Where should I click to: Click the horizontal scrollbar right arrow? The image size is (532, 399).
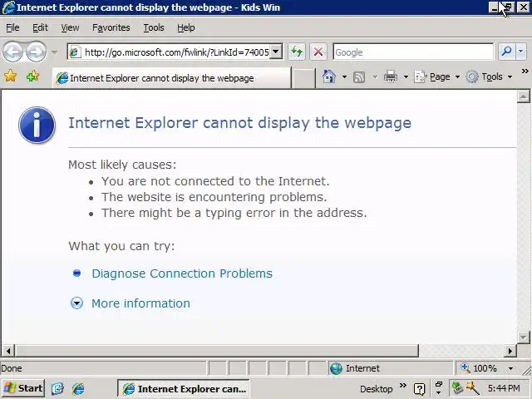tap(510, 351)
